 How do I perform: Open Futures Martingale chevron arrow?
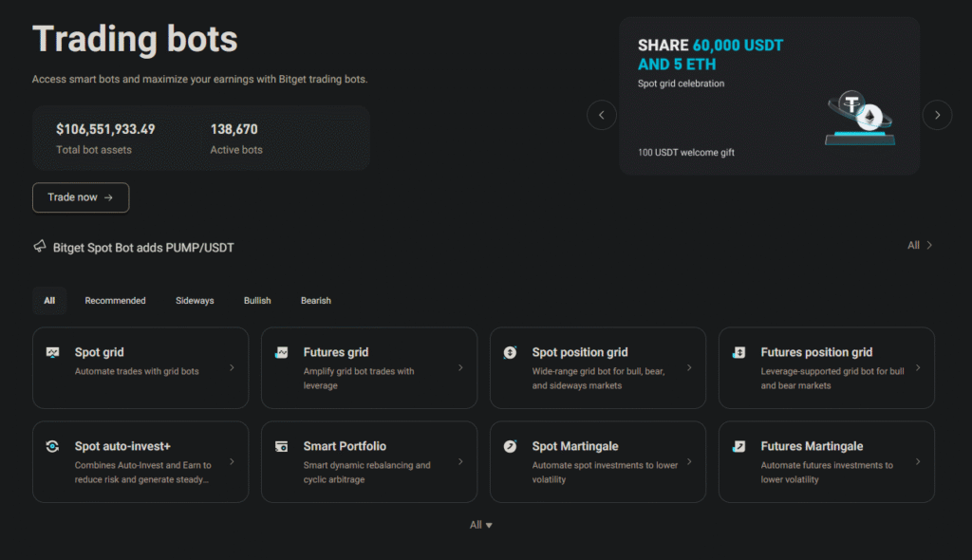(x=918, y=461)
